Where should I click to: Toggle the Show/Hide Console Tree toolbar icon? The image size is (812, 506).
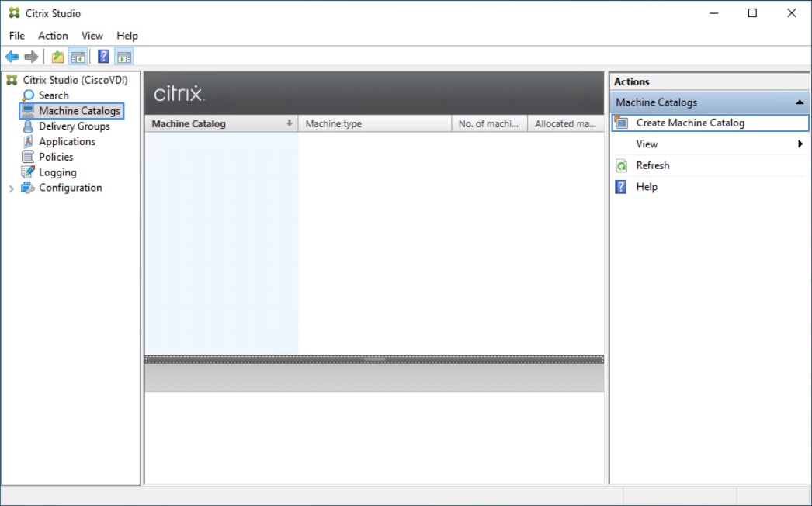pyautogui.click(x=78, y=57)
